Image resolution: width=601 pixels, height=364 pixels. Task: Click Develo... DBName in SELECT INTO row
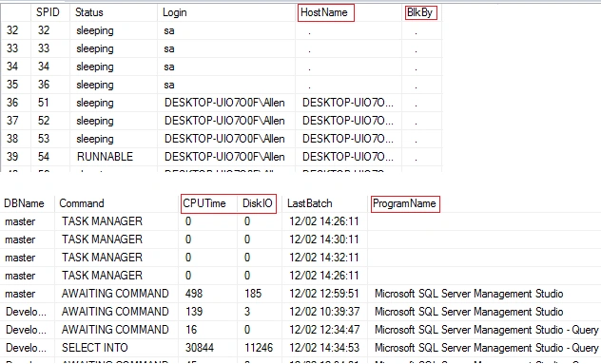point(26,348)
